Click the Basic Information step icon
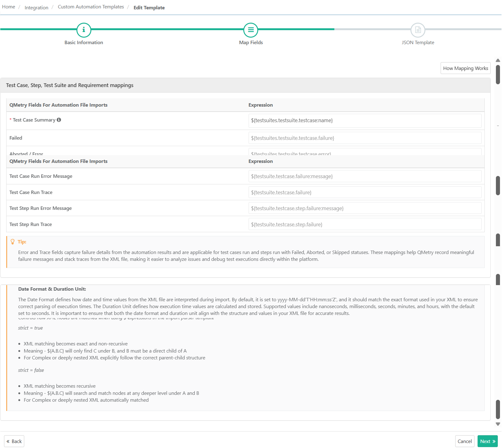This screenshot has width=504, height=448. 84,30
